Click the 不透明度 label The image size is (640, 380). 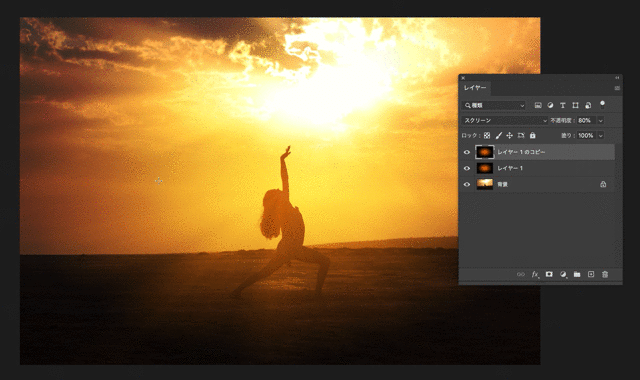click(x=562, y=120)
